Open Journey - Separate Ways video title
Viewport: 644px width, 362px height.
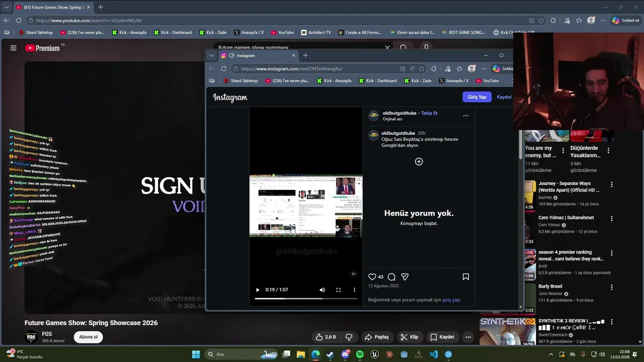click(569, 187)
